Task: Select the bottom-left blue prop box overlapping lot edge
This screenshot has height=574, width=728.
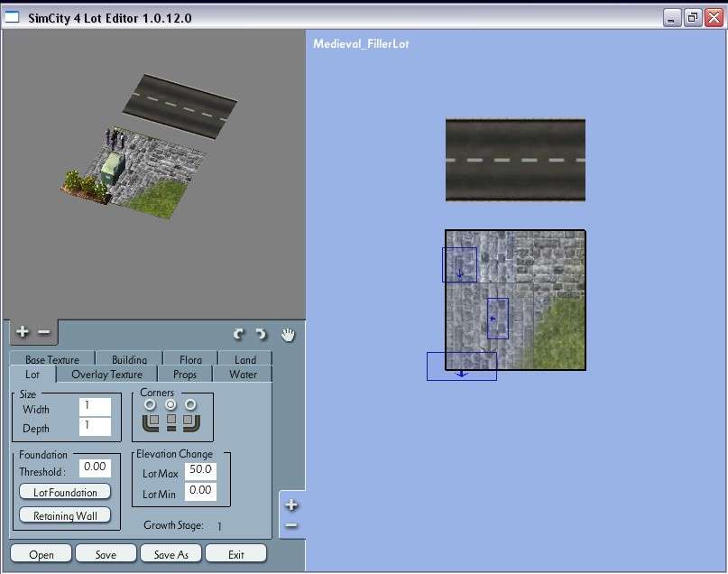Action: [x=462, y=366]
